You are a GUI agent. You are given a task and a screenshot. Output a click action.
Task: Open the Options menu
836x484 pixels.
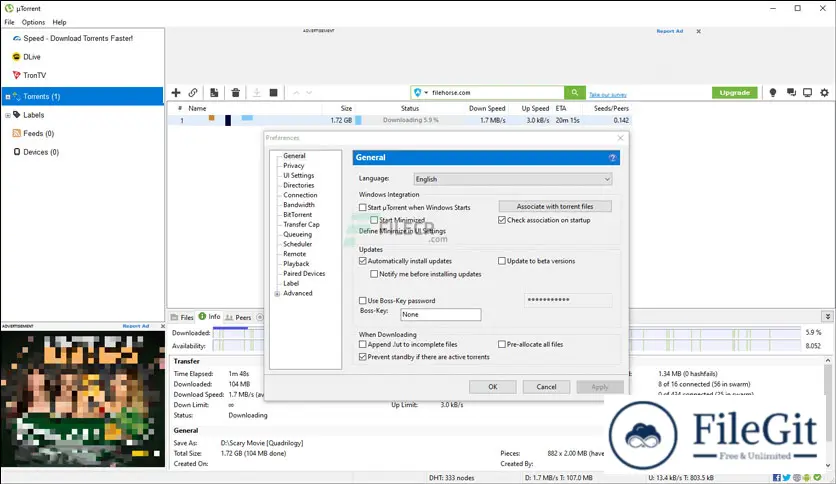33,22
